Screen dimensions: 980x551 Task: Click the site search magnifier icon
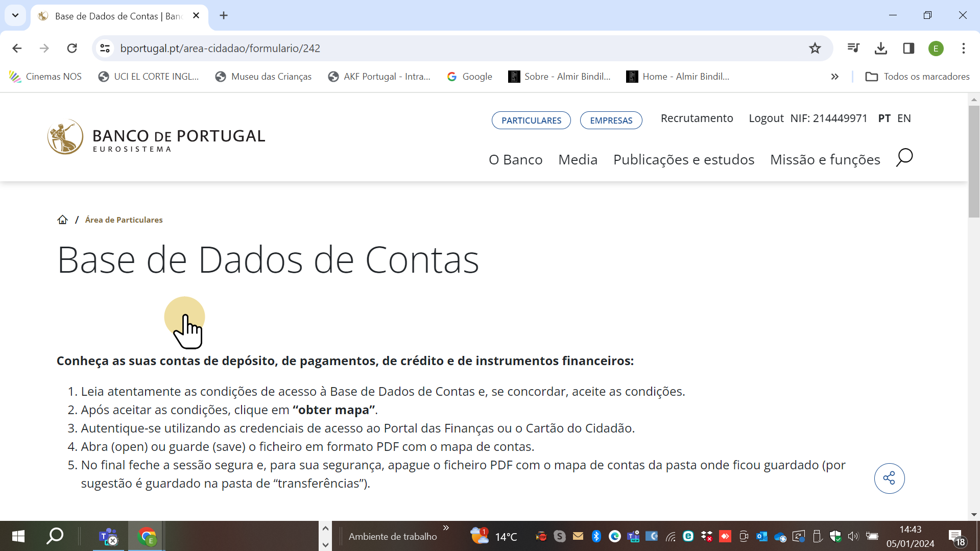tap(904, 158)
